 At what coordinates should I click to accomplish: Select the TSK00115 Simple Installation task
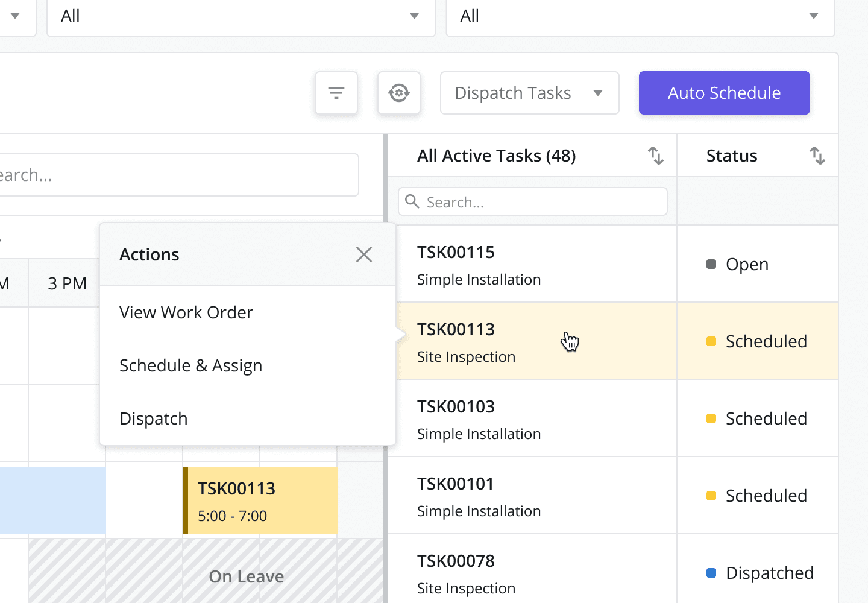(533, 264)
